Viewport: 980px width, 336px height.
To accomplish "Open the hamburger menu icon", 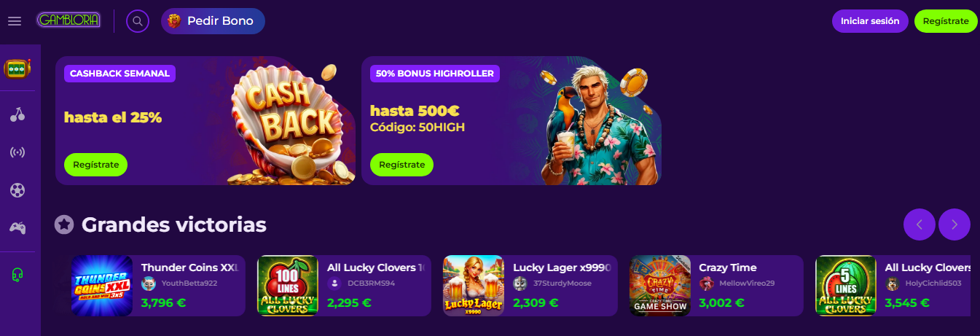I will coord(15,21).
